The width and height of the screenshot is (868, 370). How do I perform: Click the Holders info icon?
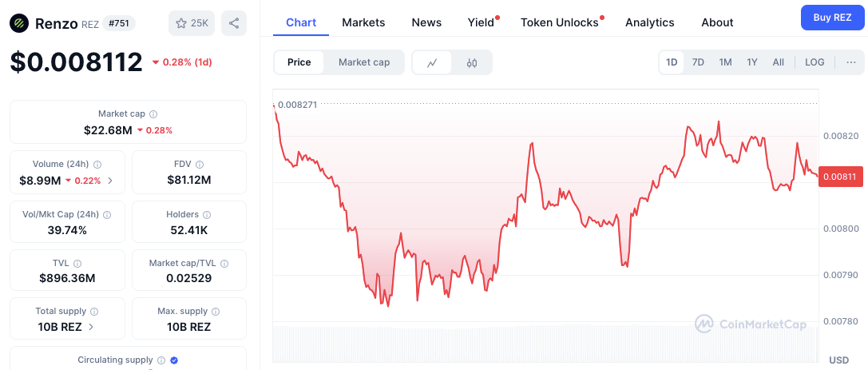tap(208, 214)
